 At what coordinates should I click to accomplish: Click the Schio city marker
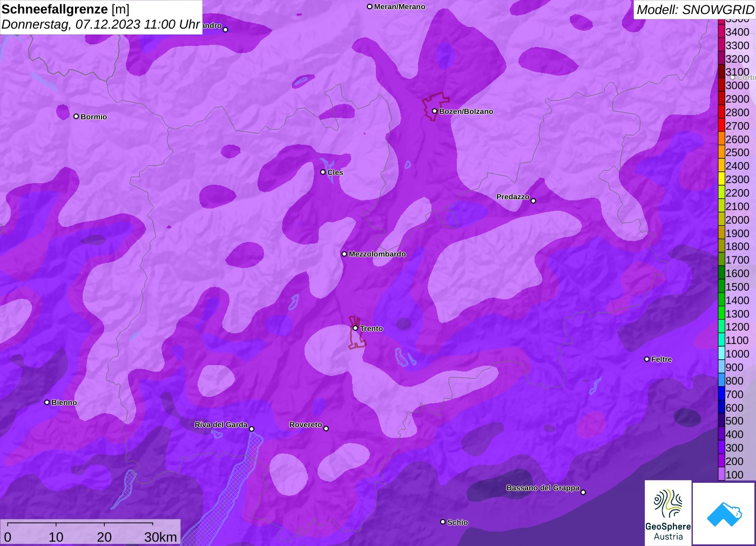pos(443,522)
